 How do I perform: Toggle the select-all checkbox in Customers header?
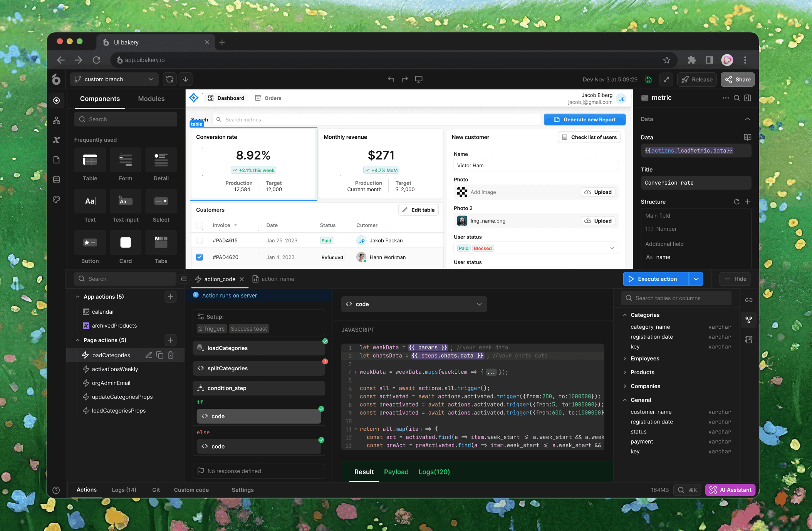click(x=200, y=225)
